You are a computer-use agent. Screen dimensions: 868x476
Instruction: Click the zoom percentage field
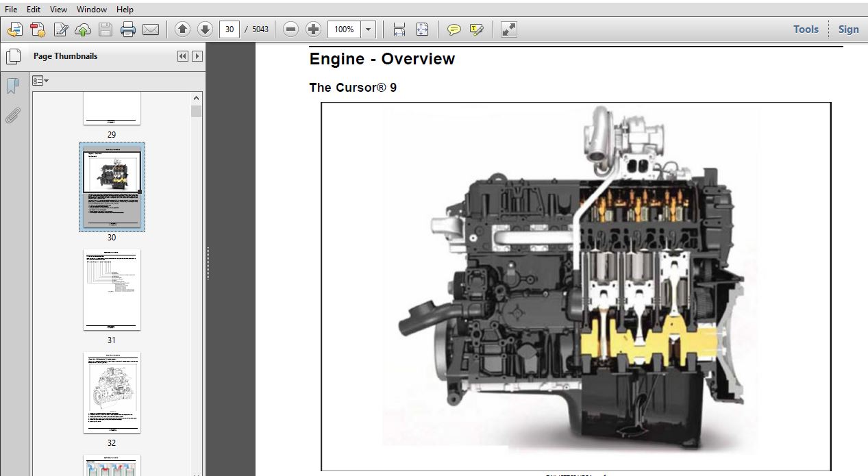pos(345,29)
